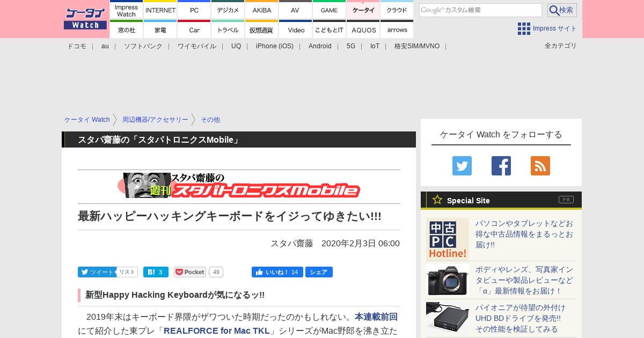Open the PC tab
This screenshot has height=338, width=644.
coord(194,10)
